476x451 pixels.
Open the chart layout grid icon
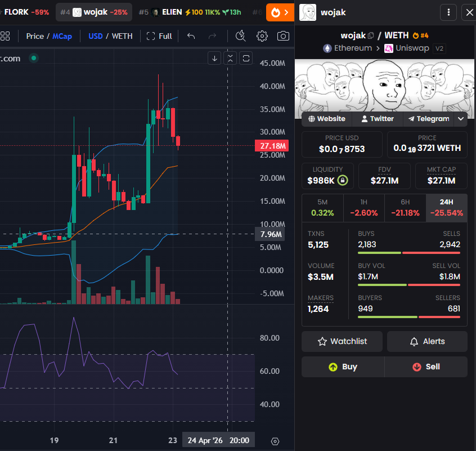5,36
